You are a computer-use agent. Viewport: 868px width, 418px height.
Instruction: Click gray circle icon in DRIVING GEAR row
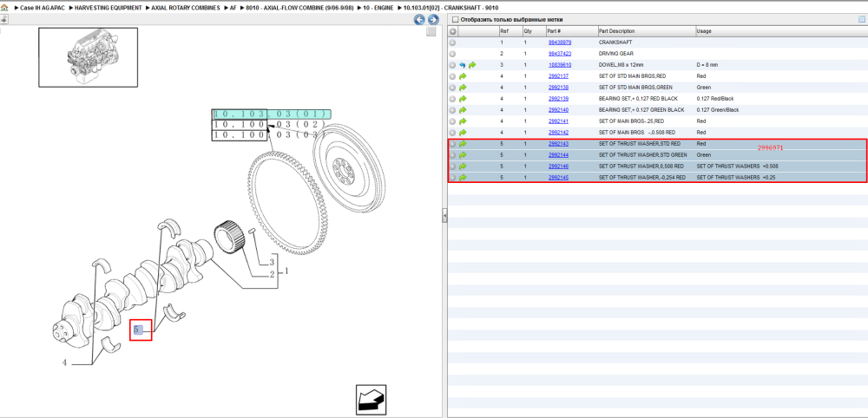(452, 54)
